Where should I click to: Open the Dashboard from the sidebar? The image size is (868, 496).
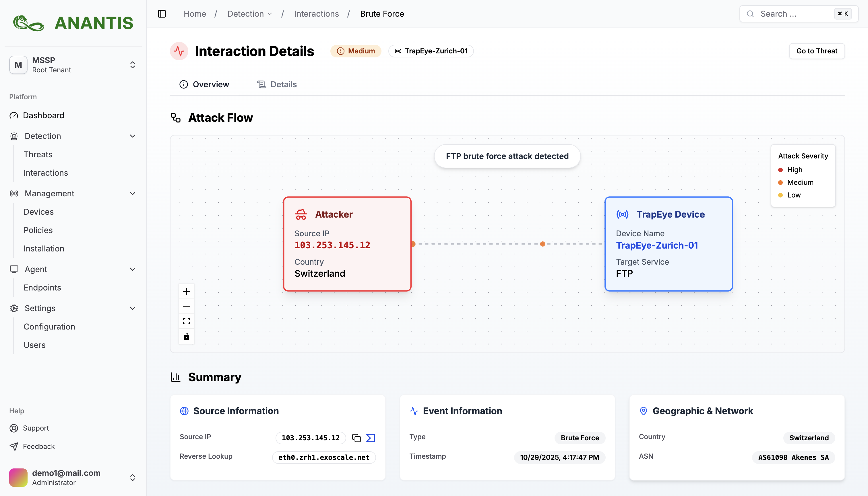point(43,115)
